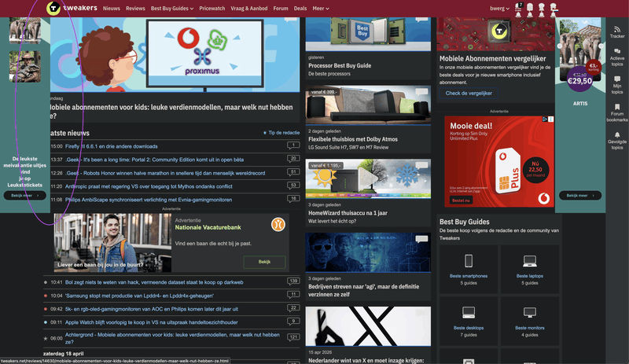629x364 pixels.
Task: Open Beste laptops guides icon
Action: point(529,261)
